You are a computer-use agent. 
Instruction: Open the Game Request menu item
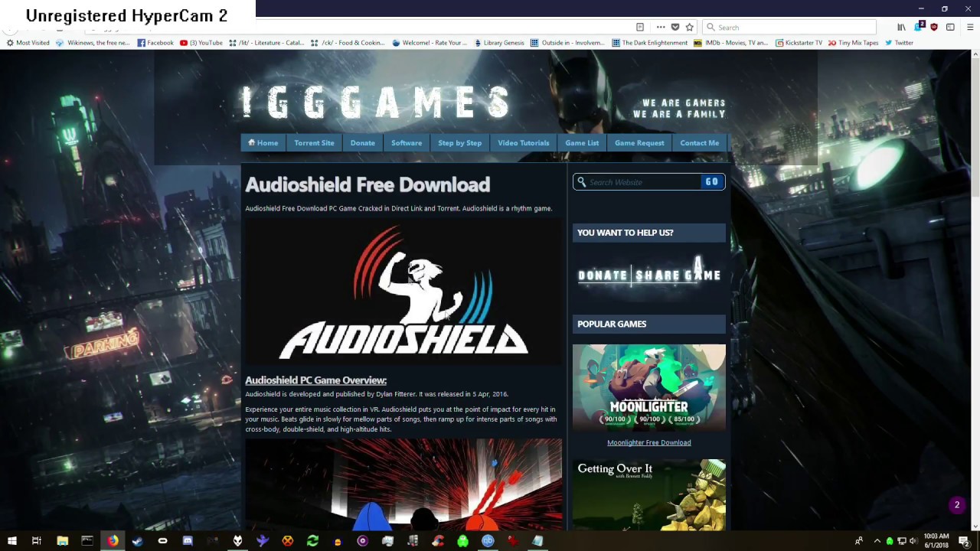[639, 143]
